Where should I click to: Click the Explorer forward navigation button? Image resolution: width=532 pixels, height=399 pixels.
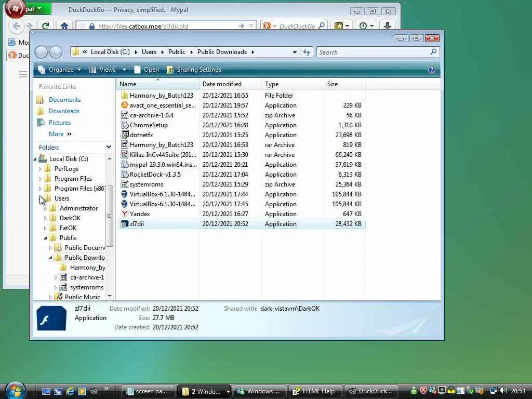coord(56,52)
